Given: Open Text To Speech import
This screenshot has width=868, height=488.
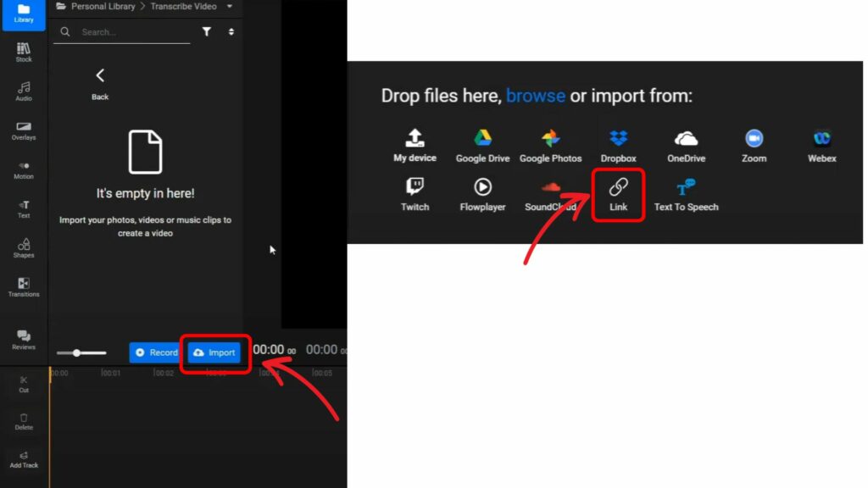Looking at the screenshot, I should (686, 194).
